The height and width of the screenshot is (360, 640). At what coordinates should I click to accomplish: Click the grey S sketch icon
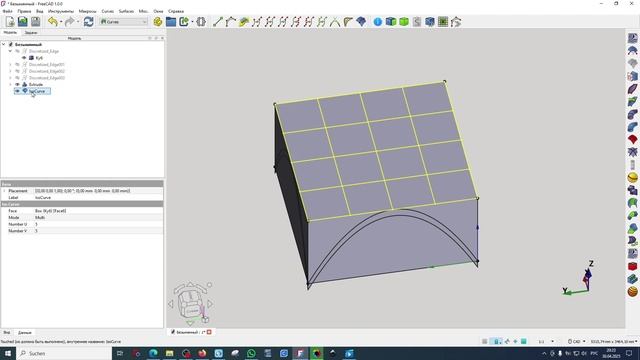(417, 22)
